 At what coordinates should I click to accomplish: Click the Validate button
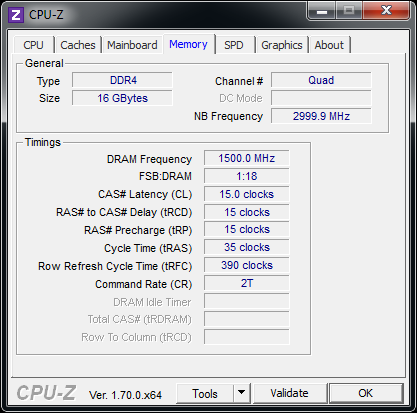[x=289, y=393]
